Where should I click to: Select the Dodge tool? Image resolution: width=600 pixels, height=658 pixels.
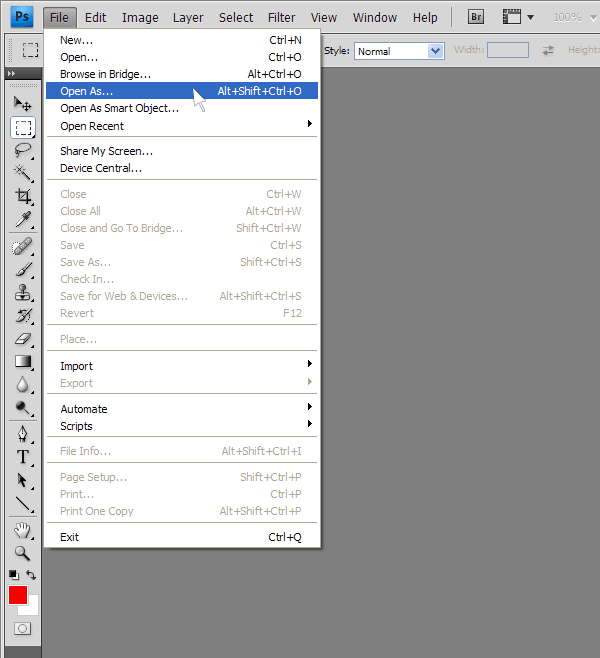23,408
